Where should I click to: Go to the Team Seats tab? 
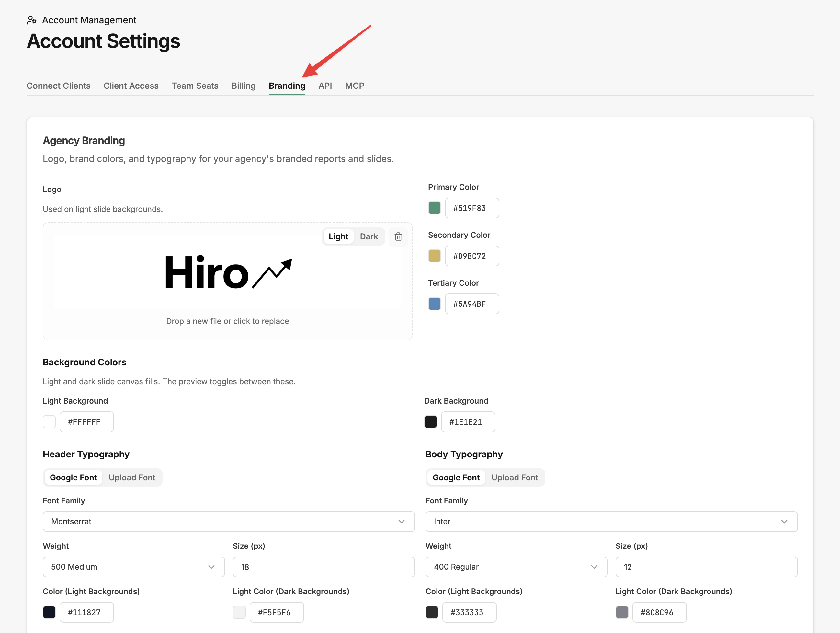click(x=195, y=86)
